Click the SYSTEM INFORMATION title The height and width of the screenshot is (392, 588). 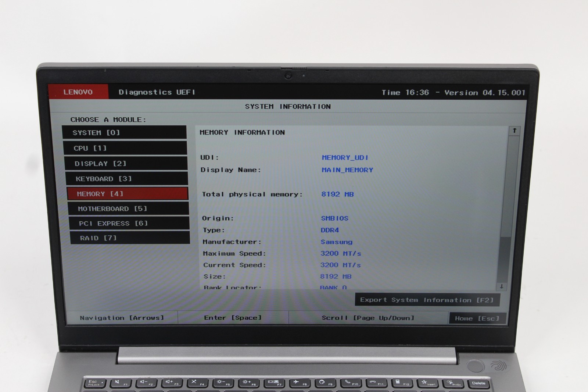coord(288,107)
